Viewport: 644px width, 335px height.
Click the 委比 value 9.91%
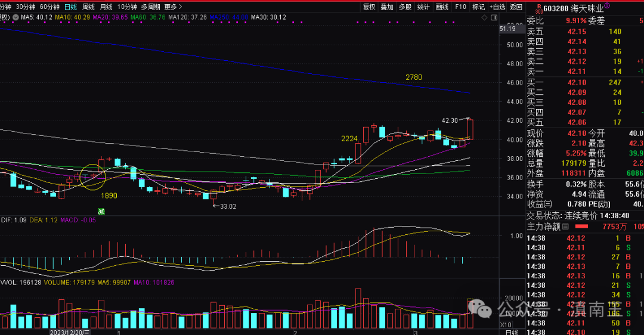point(576,20)
